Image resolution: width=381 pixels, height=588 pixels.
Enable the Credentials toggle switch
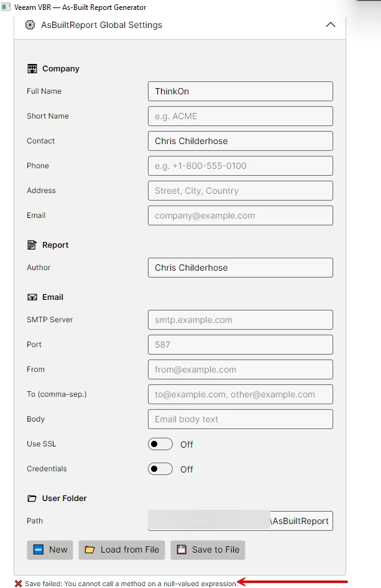(160, 469)
